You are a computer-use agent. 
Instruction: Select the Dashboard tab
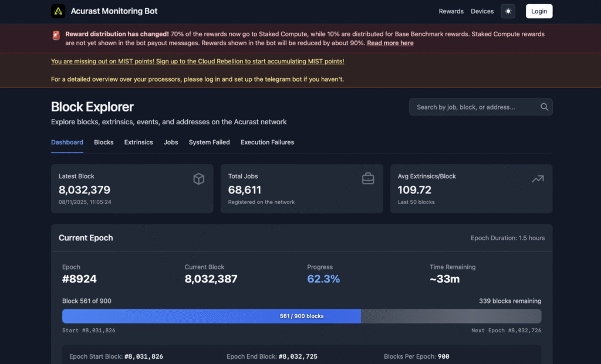(x=67, y=142)
